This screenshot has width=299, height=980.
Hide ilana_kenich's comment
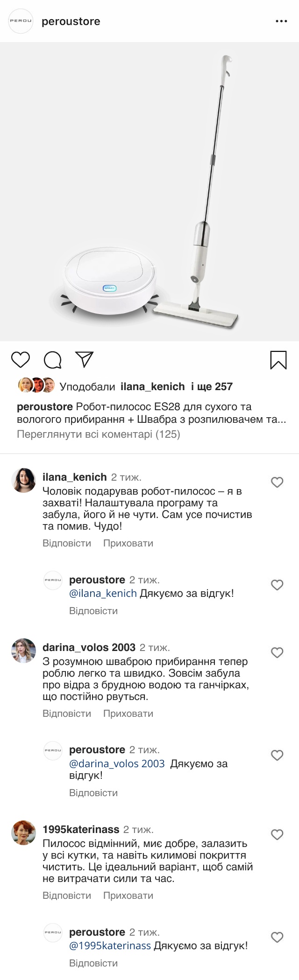(128, 543)
